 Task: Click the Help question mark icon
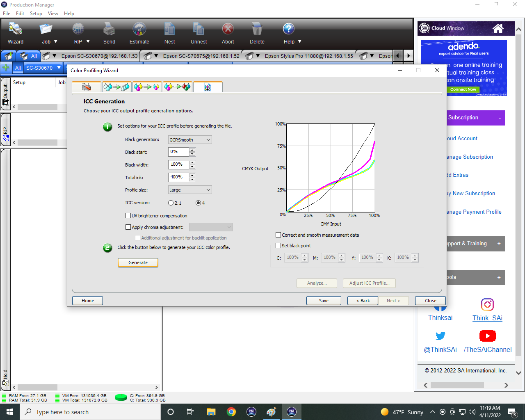[289, 29]
